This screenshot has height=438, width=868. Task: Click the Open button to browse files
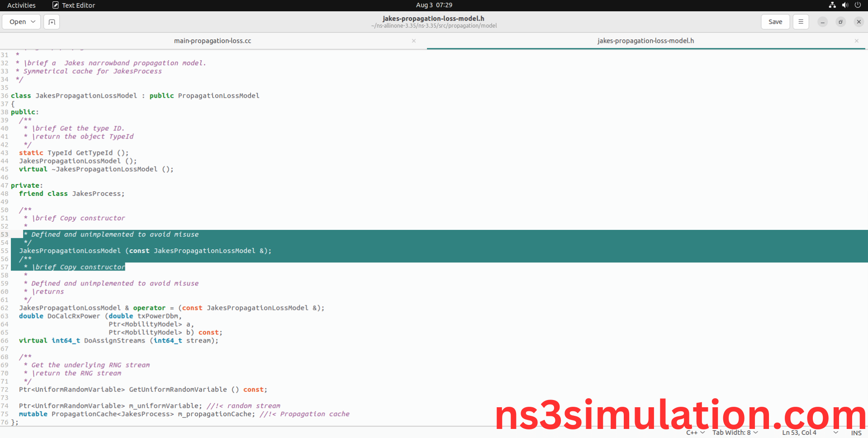pyautogui.click(x=17, y=21)
